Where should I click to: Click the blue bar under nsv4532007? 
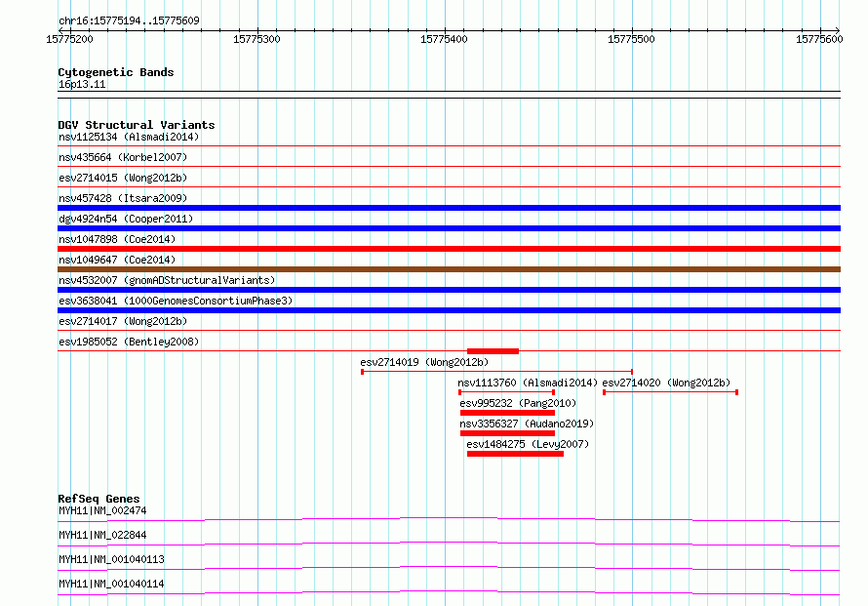[449, 290]
